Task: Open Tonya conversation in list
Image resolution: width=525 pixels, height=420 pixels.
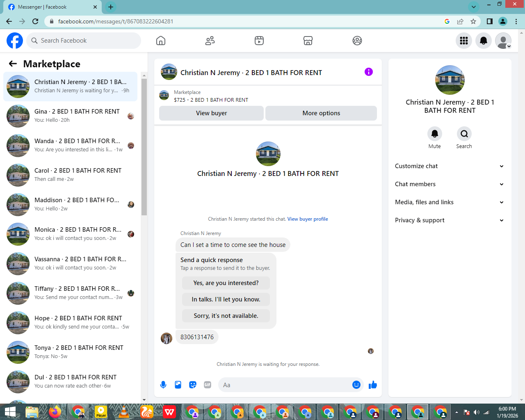Action: (x=71, y=352)
